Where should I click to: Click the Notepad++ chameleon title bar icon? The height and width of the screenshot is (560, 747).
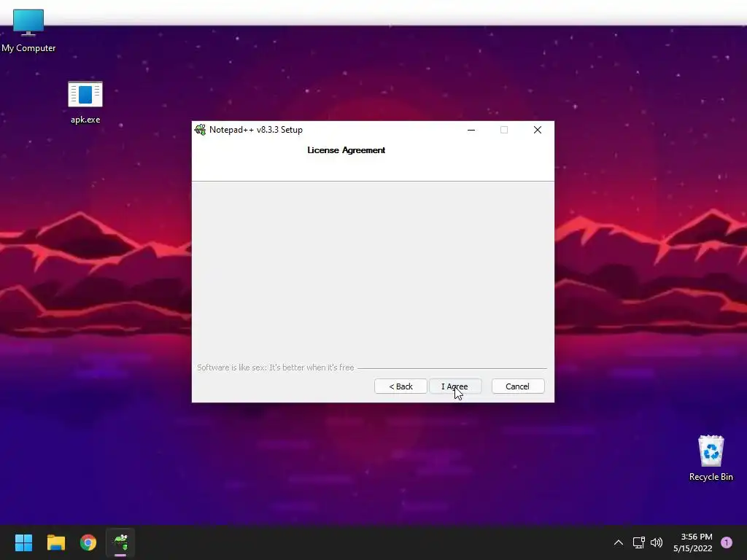click(x=200, y=130)
